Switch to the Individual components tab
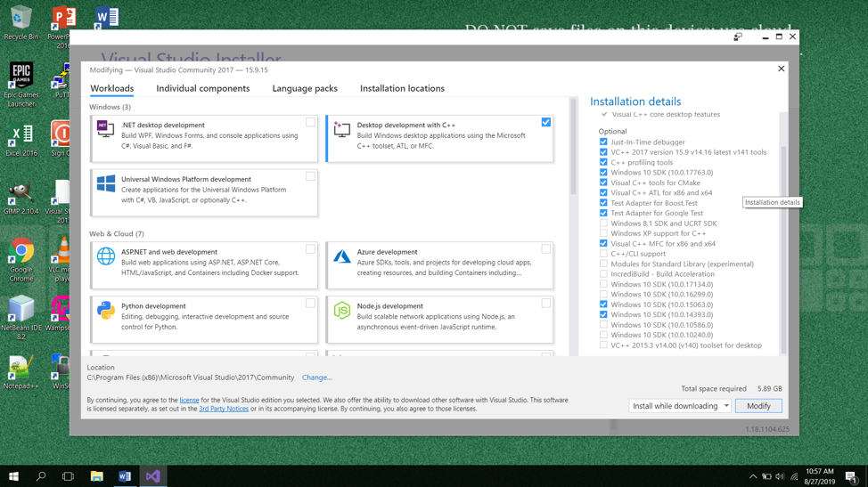Image resolution: width=868 pixels, height=487 pixels. point(202,88)
